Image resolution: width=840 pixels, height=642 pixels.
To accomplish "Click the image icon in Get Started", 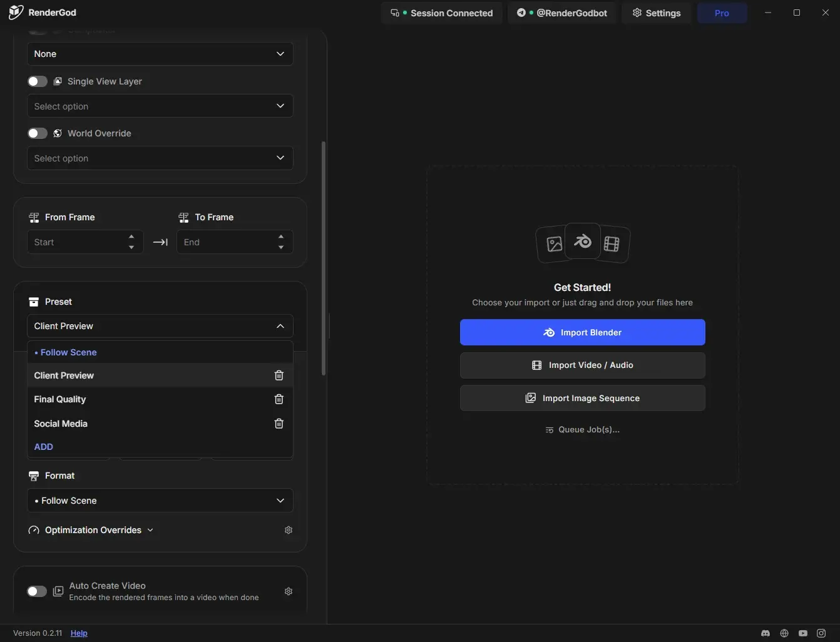I will [x=554, y=244].
